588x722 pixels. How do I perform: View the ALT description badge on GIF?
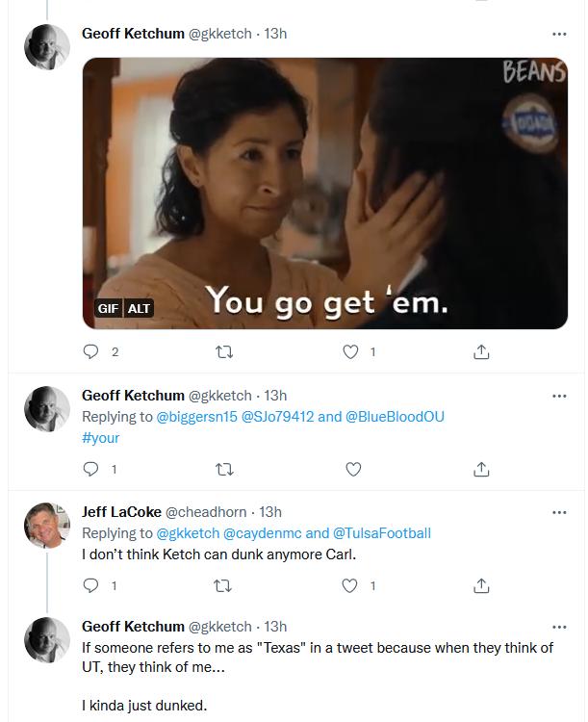click(x=140, y=308)
